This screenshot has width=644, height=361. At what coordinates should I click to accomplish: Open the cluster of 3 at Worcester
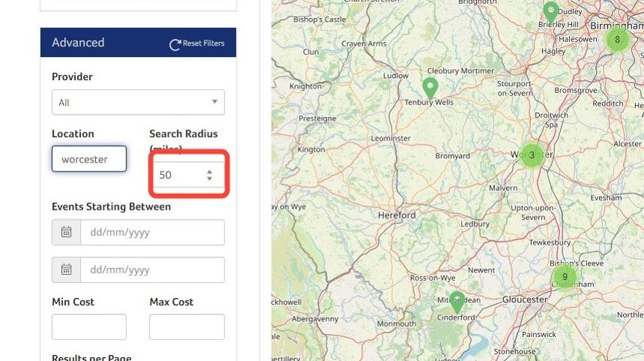[532, 155]
